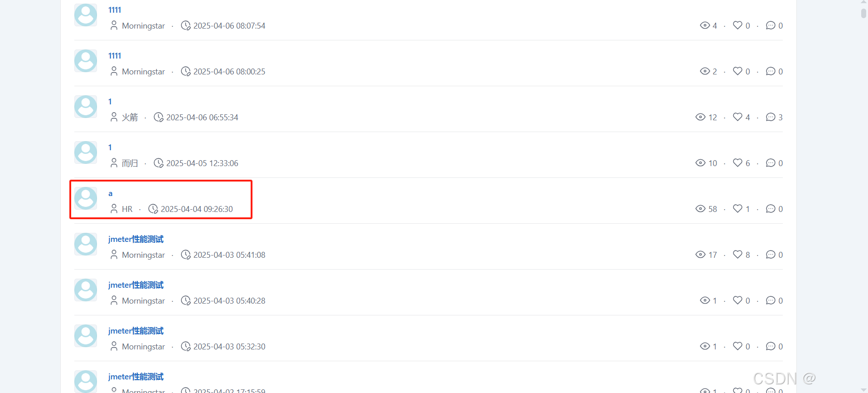Open the post titled 'a'
The image size is (868, 393).
110,194
